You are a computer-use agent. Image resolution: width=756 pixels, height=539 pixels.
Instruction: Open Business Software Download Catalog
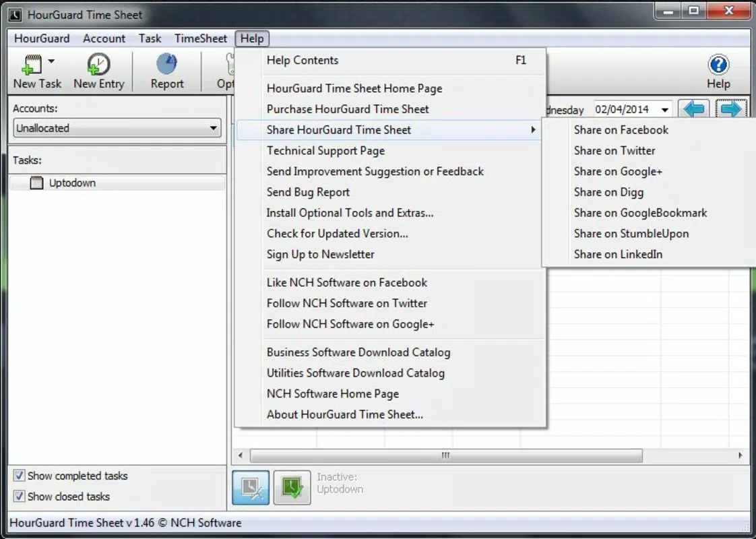pos(391,352)
